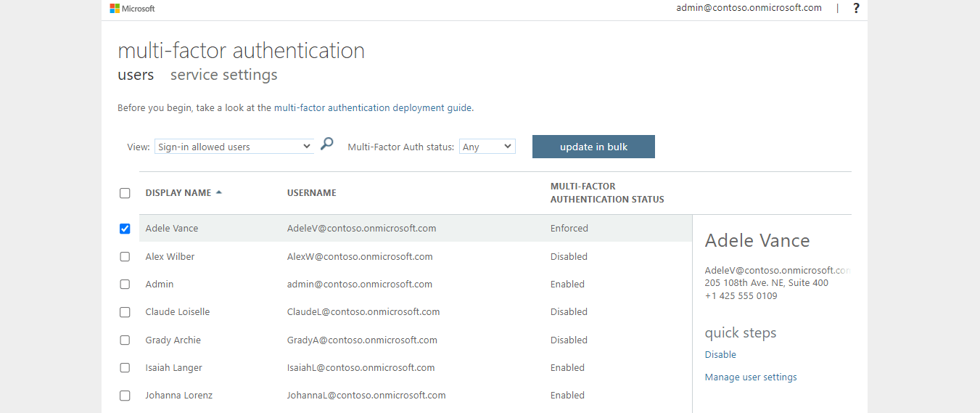980x413 pixels.
Task: Click the quick steps heading
Action: 741,333
